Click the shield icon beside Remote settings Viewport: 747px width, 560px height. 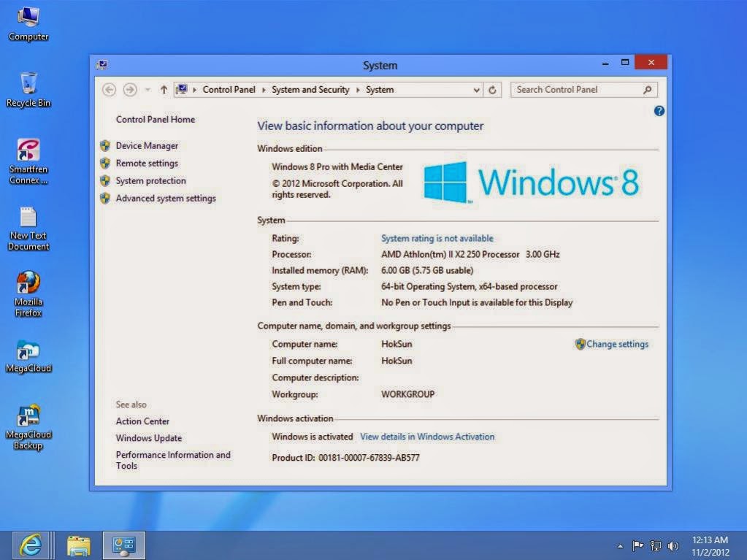point(105,164)
